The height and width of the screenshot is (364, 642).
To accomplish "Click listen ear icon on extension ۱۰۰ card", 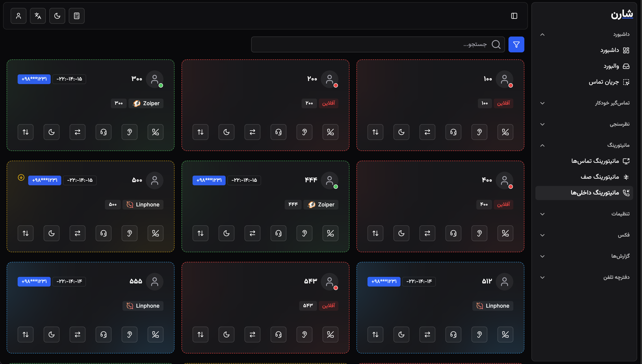I will click(x=479, y=132).
